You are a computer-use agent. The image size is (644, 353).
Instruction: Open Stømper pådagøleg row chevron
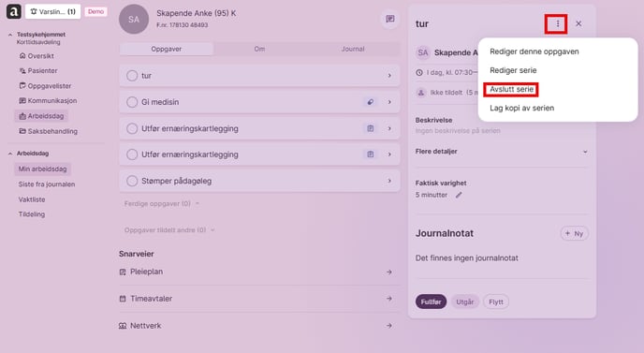pyautogui.click(x=389, y=181)
